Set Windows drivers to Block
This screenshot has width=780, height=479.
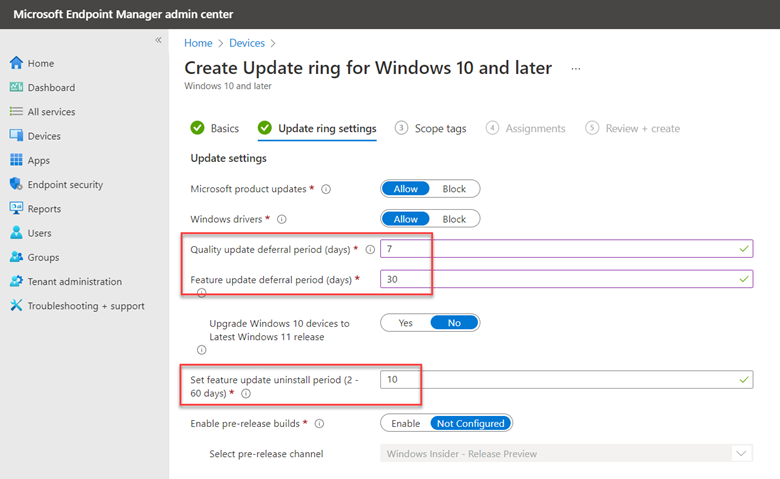coord(454,219)
